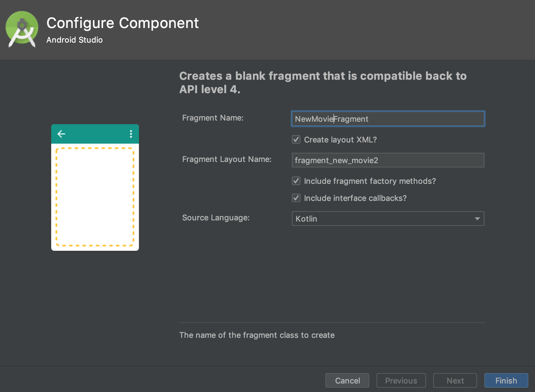Click the Configure Component title
The width and height of the screenshot is (535, 392).
coord(122,23)
